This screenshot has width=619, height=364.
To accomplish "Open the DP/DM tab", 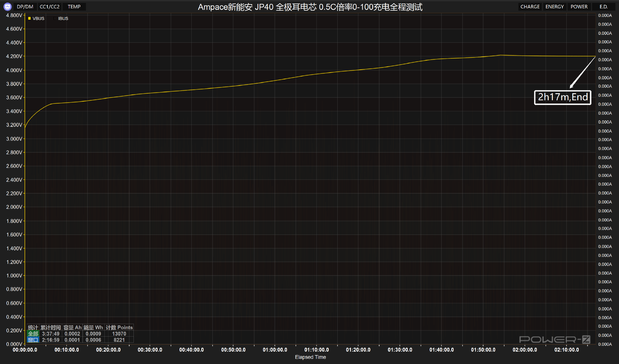I will pyautogui.click(x=25, y=7).
